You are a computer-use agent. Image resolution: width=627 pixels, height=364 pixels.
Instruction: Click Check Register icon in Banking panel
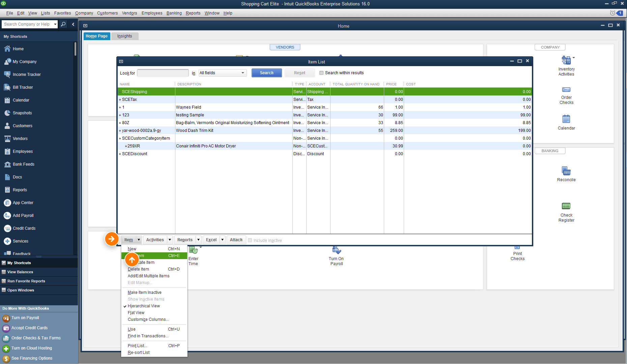[566, 206]
